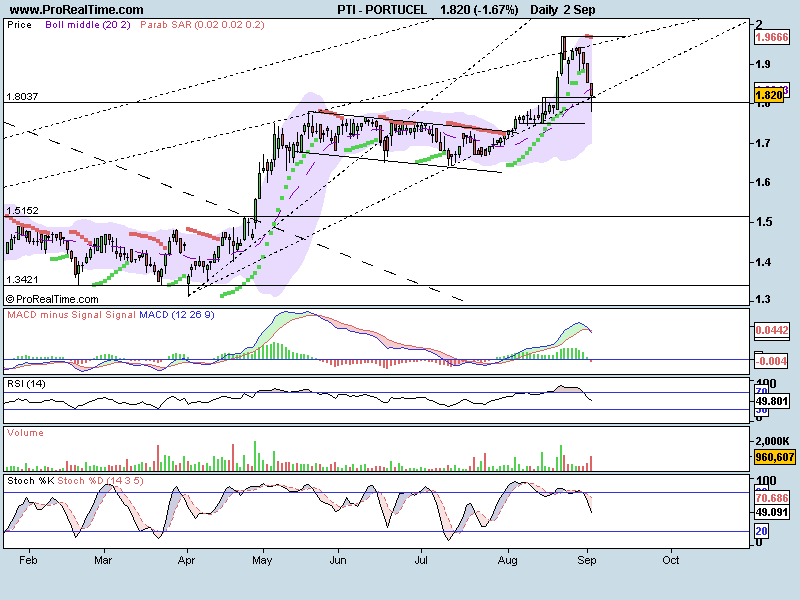Viewport: 800px width, 600px height.
Task: Click the Feb month label on time axis
Action: 28,560
